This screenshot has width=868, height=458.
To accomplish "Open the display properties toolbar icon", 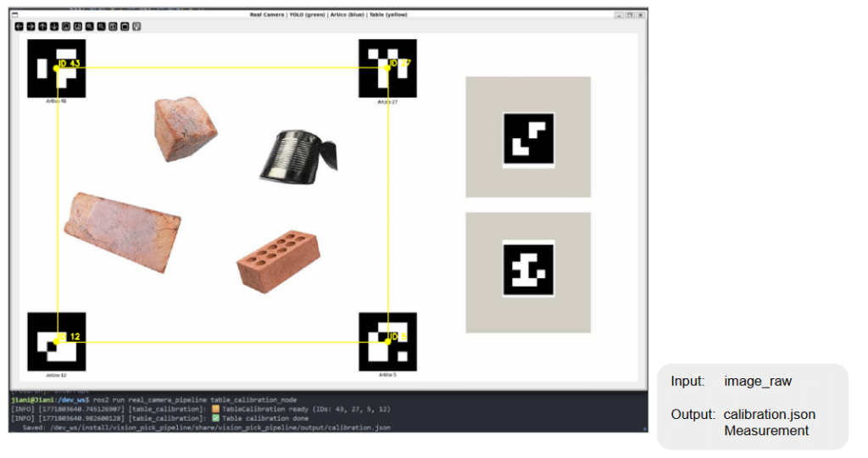I will 136,26.
